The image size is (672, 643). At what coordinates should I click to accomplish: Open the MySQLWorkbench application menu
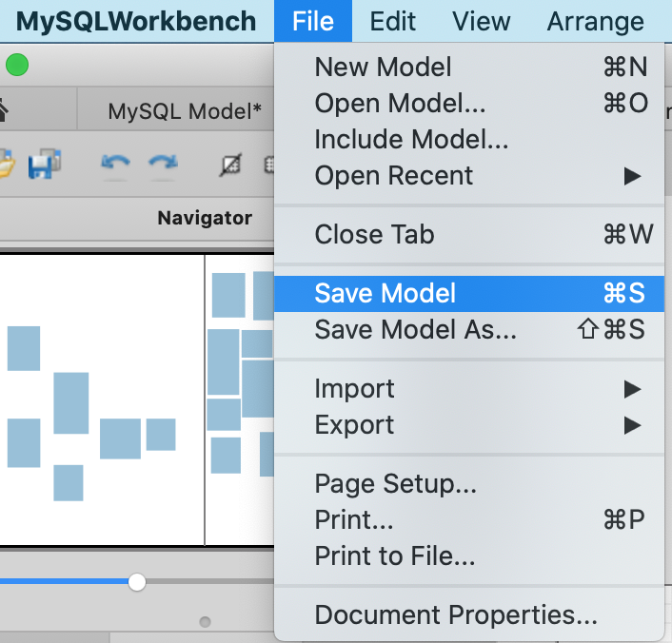pos(136,22)
